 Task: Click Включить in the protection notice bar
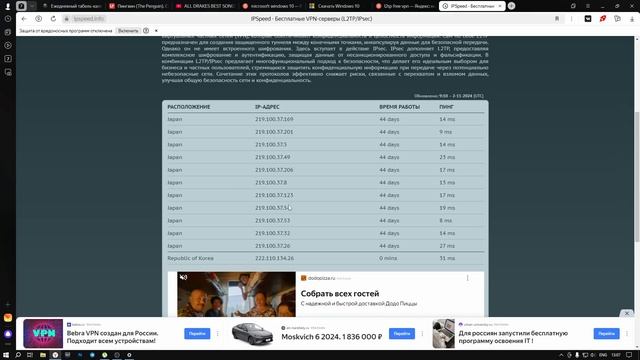click(x=128, y=31)
